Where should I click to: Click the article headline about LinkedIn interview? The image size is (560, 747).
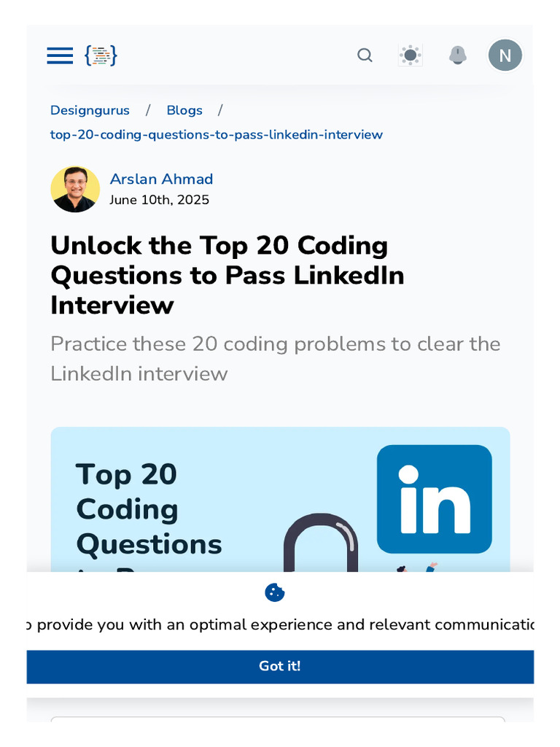pos(227,275)
